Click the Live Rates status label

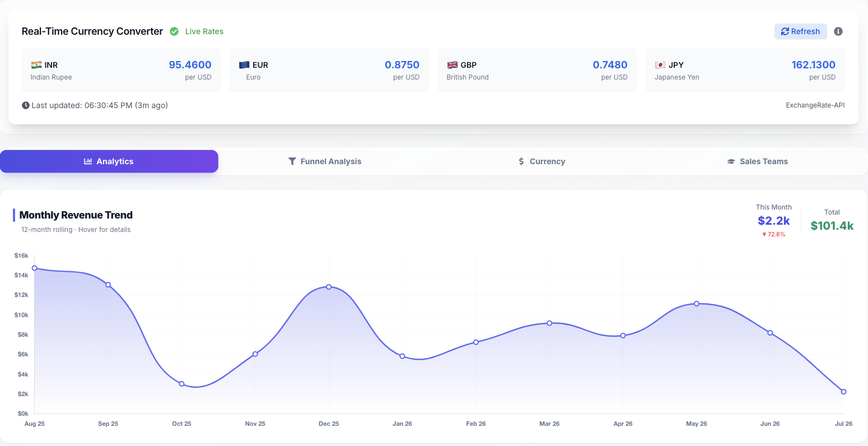point(204,31)
